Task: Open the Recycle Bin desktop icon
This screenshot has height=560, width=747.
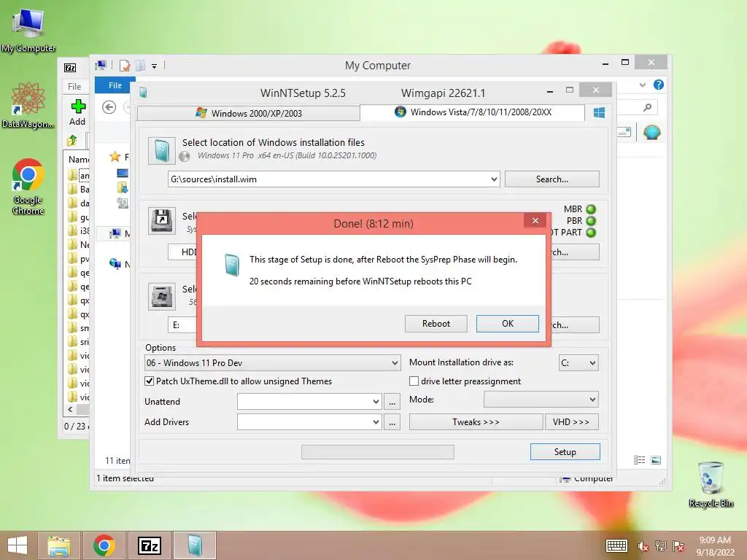Action: click(711, 484)
